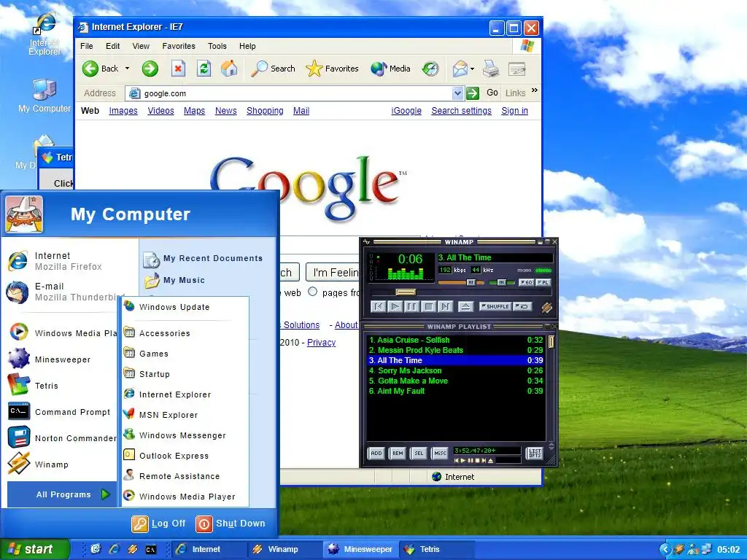
Task: Stop playback in Winamp
Action: click(x=428, y=306)
